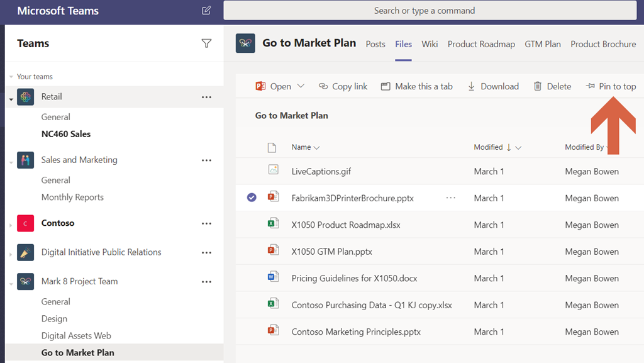This screenshot has height=363, width=644.
Task: Open the Product Brochure tab
Action: (603, 44)
